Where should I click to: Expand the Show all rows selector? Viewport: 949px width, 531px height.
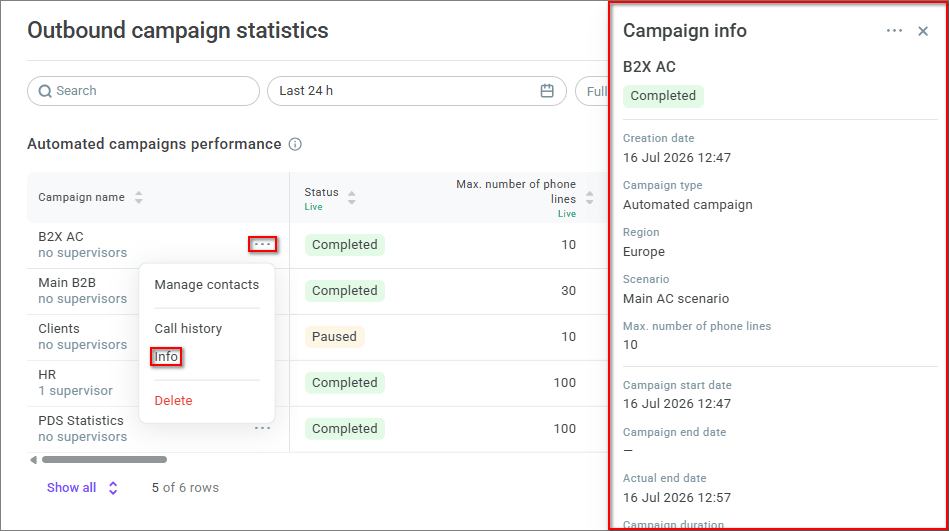click(82, 488)
